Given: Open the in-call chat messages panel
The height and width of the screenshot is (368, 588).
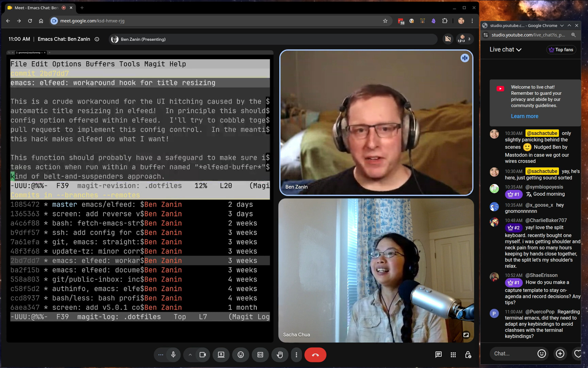Looking at the screenshot, I should (438, 355).
